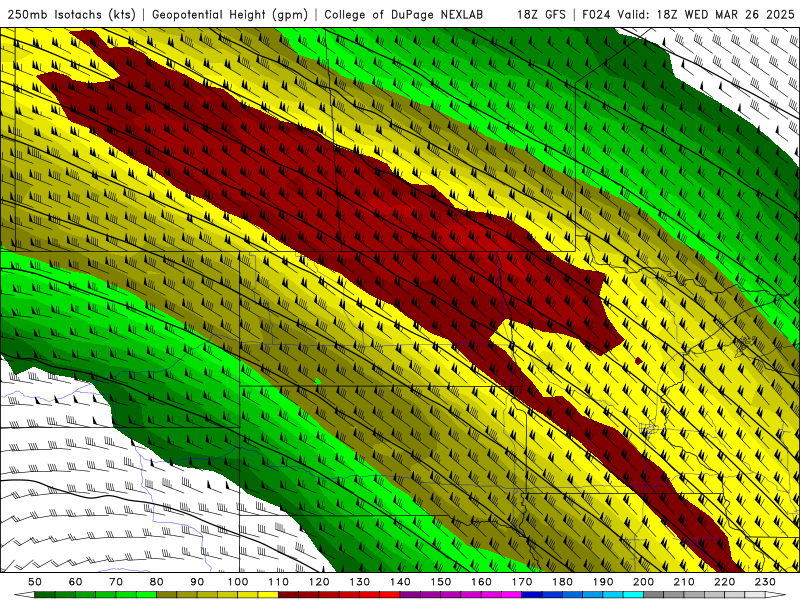This screenshot has height=600, width=800.
Task: Click the left end arrow of the color bar
Action: [24, 595]
